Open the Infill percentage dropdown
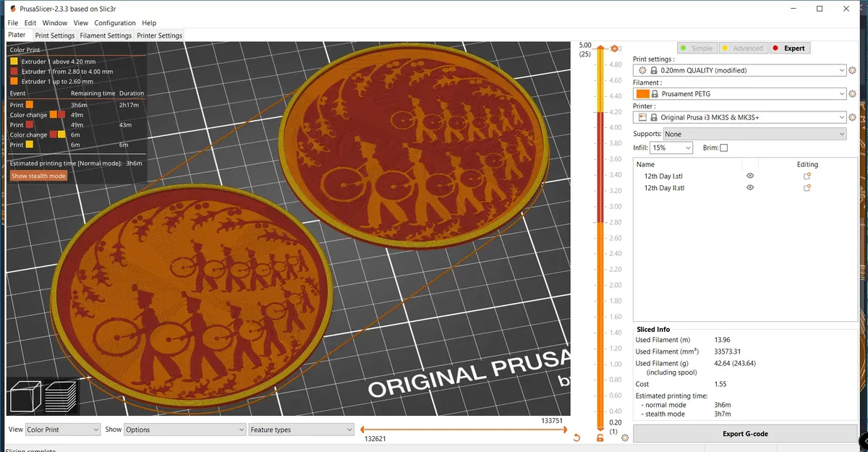 pyautogui.click(x=671, y=148)
